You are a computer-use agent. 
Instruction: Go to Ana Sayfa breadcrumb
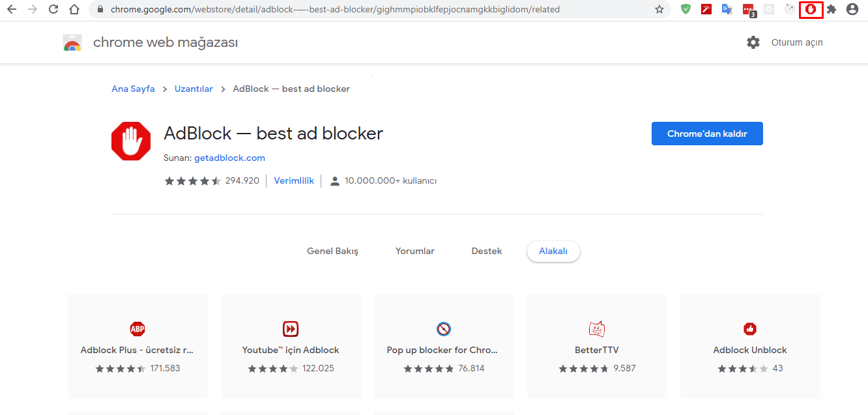click(133, 89)
